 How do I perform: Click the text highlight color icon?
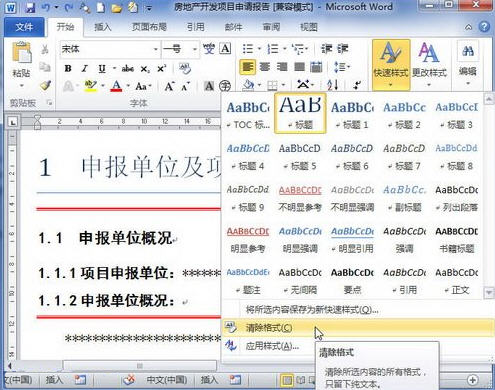(x=90, y=86)
